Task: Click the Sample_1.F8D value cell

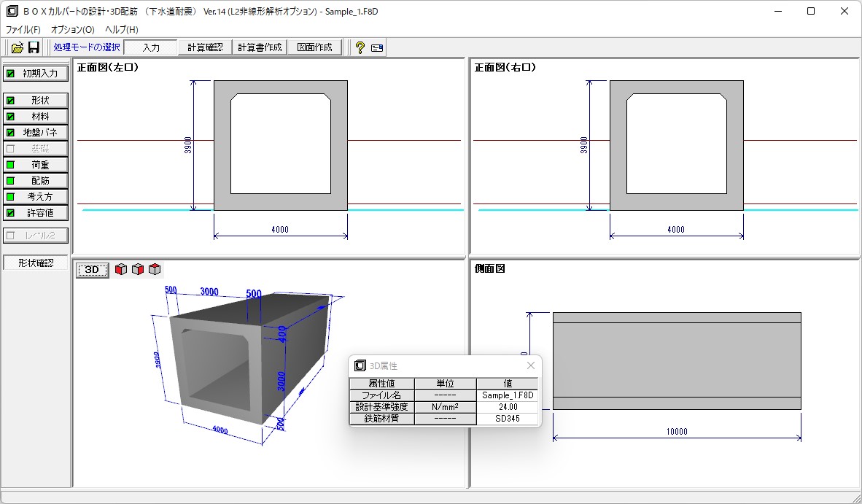Action: click(x=508, y=395)
